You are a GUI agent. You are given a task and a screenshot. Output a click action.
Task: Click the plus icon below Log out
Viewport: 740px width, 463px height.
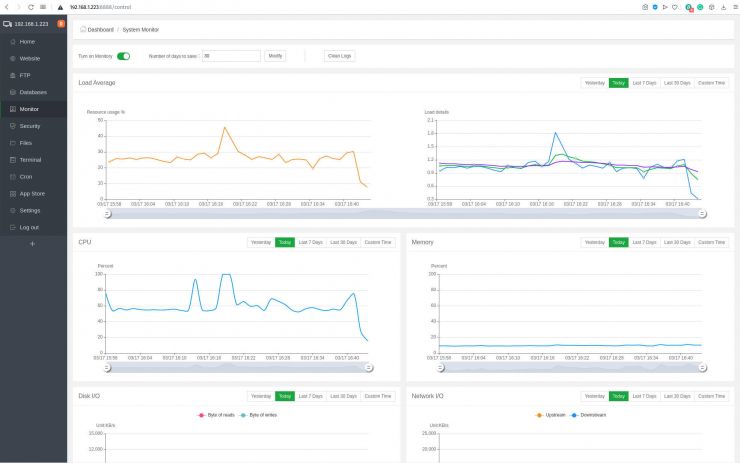click(x=32, y=244)
